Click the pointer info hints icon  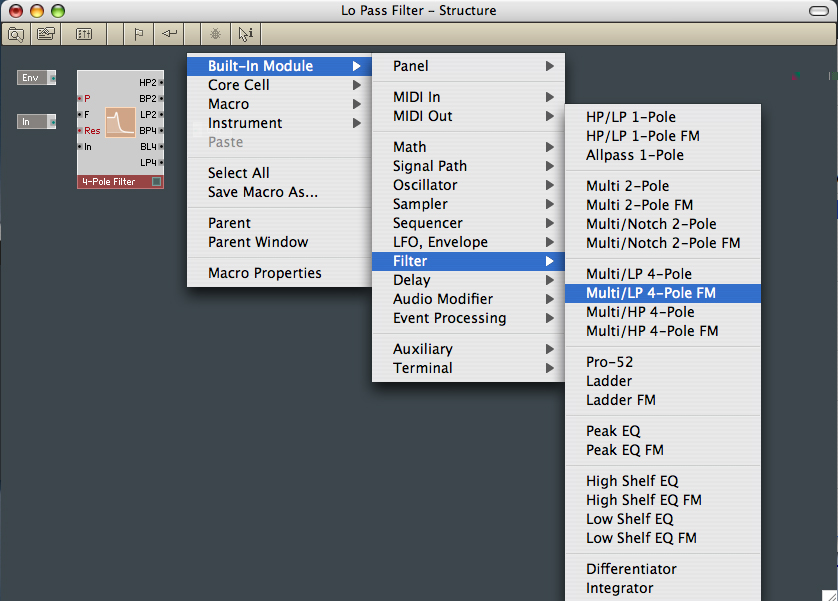(x=245, y=35)
